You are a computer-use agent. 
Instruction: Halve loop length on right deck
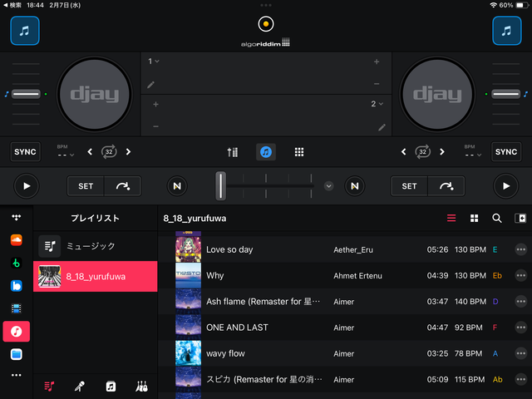(x=403, y=151)
